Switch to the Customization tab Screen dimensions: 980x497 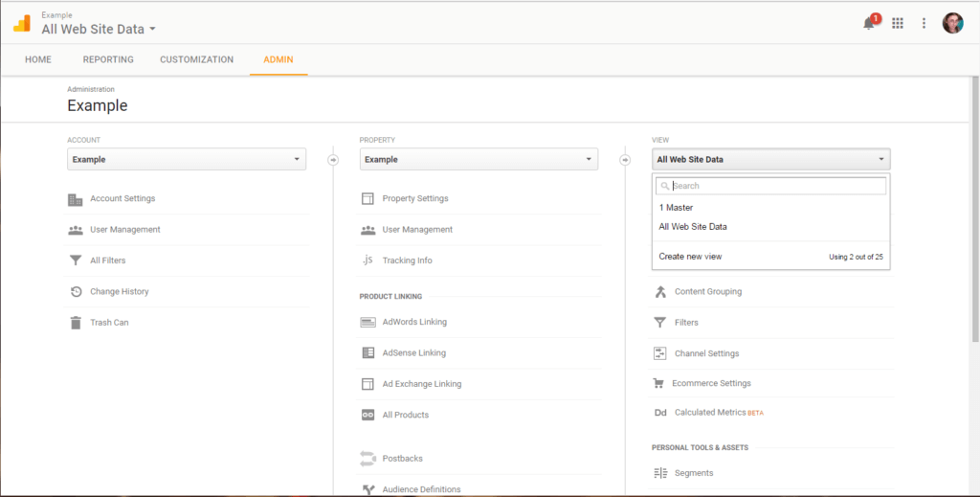(x=197, y=59)
